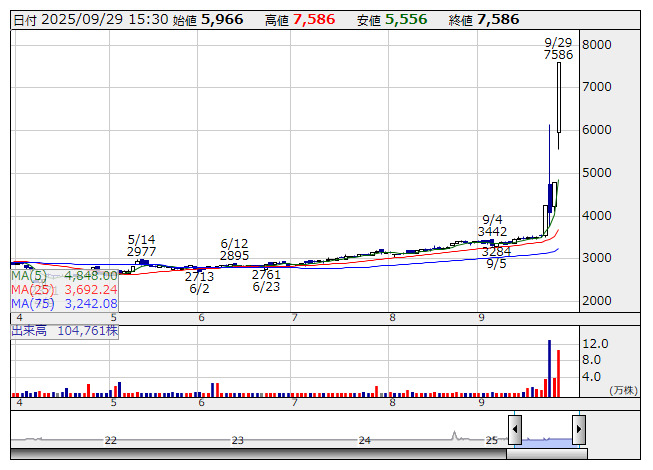This screenshot has height=470, width=653.
Task: Click the MA(5) legend entry
Action: (x=64, y=275)
